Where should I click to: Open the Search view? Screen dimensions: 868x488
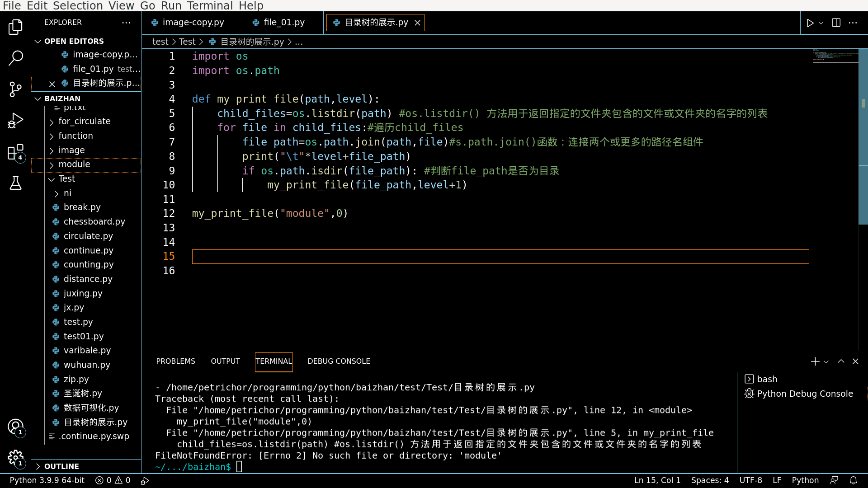click(x=15, y=58)
